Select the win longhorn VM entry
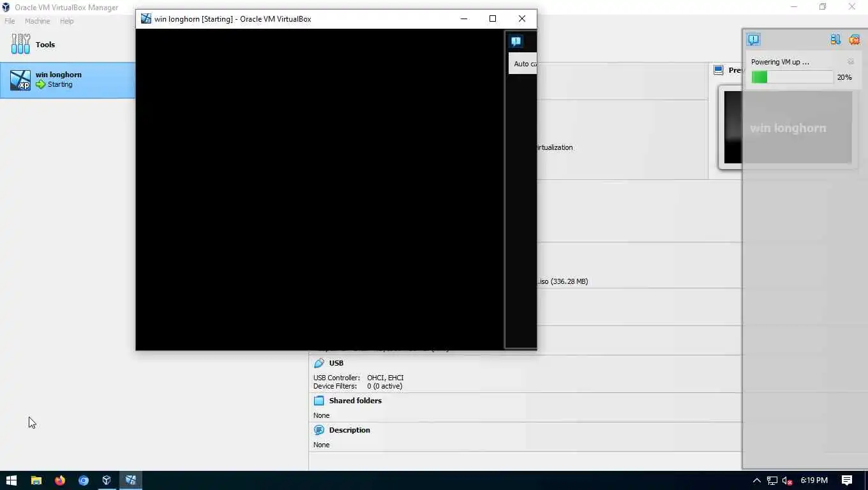868x490 pixels. pos(68,80)
